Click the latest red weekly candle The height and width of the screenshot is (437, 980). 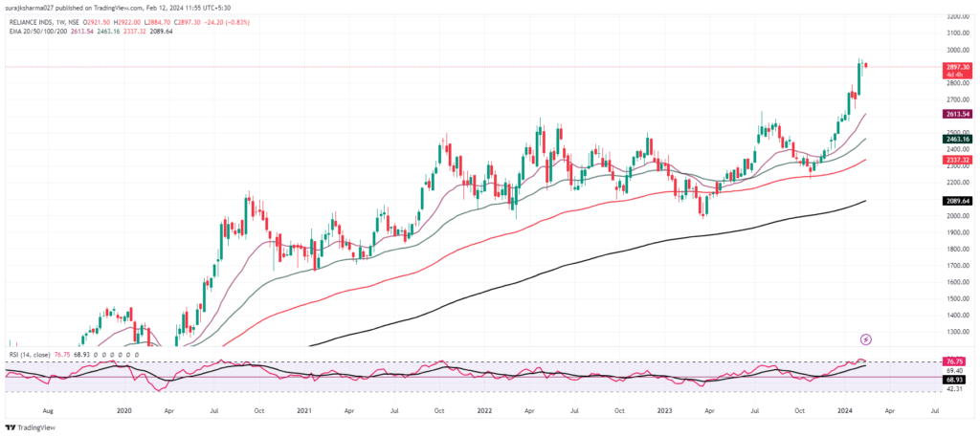coord(865,65)
